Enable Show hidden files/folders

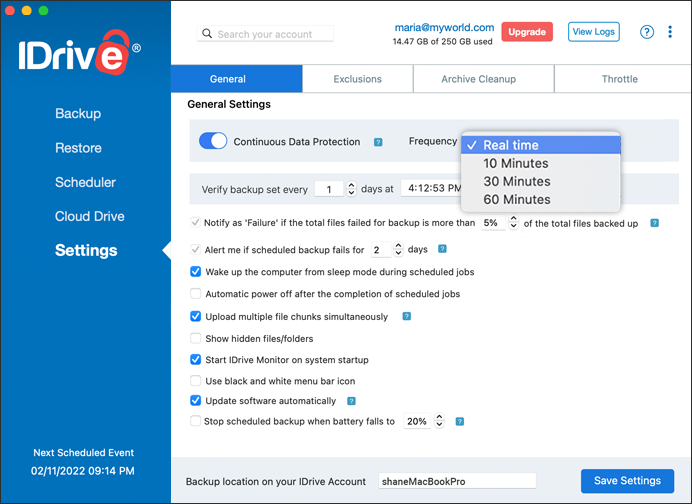coord(195,338)
